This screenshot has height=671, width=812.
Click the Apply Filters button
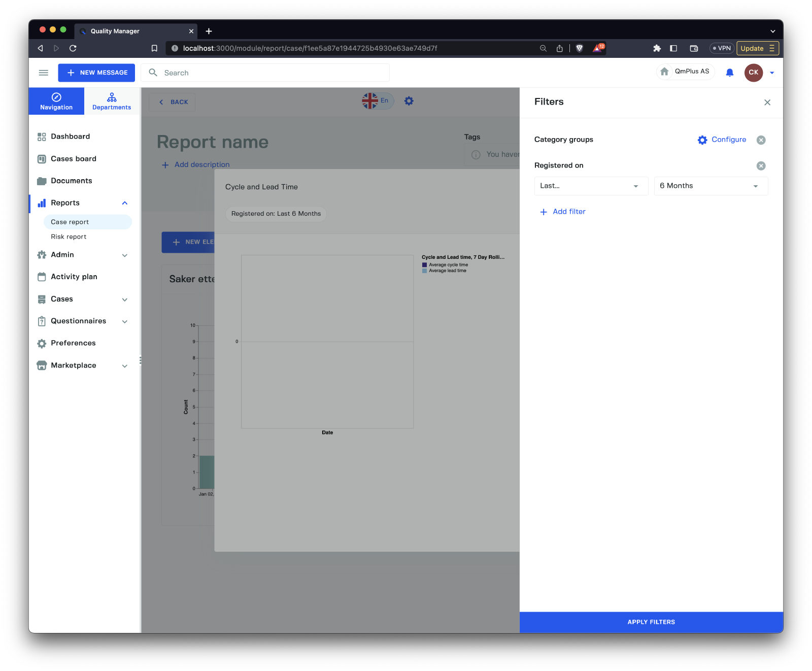651,622
